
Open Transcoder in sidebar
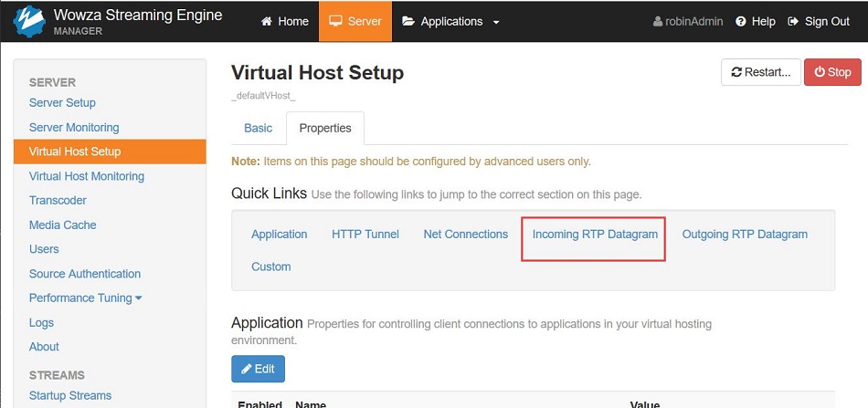point(58,200)
